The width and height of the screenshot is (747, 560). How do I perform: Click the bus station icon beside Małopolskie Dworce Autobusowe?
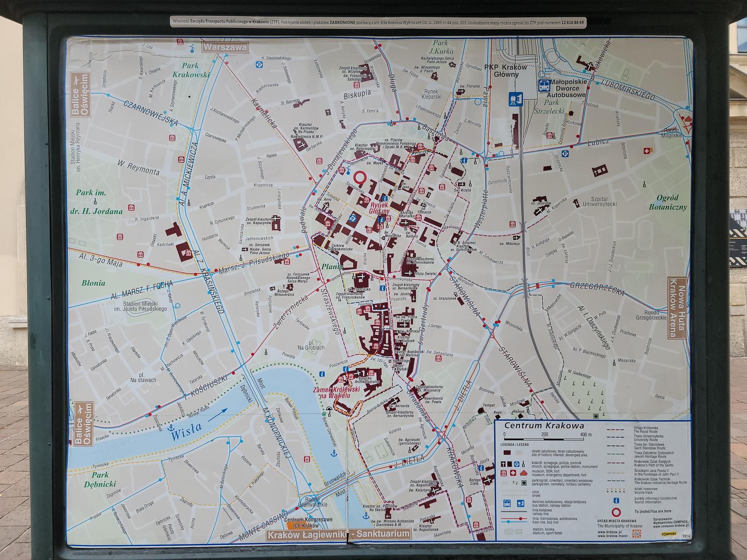[x=543, y=85]
